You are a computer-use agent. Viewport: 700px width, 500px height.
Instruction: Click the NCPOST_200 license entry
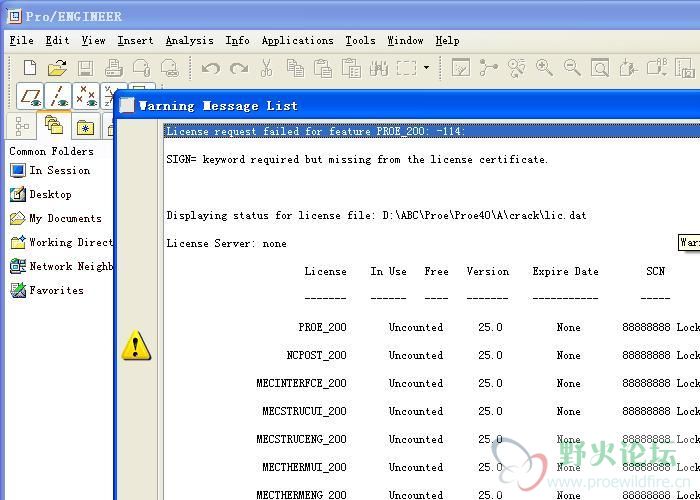coord(317,355)
